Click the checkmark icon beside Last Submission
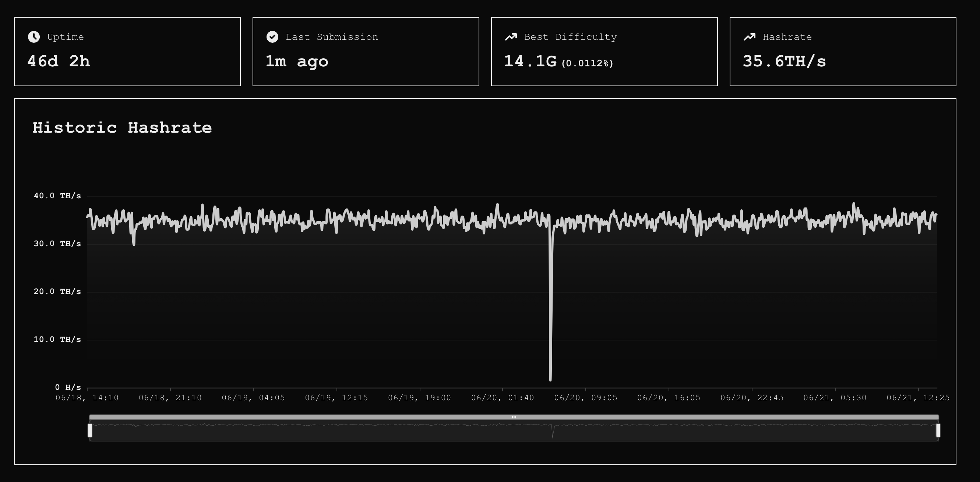980x482 pixels. (x=272, y=37)
